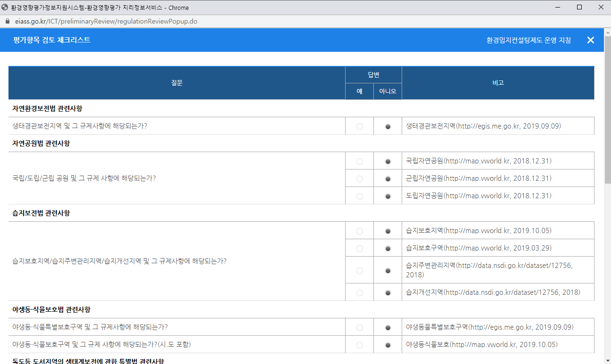Select 예 for 습지주변관리지역 row
The height and width of the screenshot is (364, 611).
coord(360,270)
